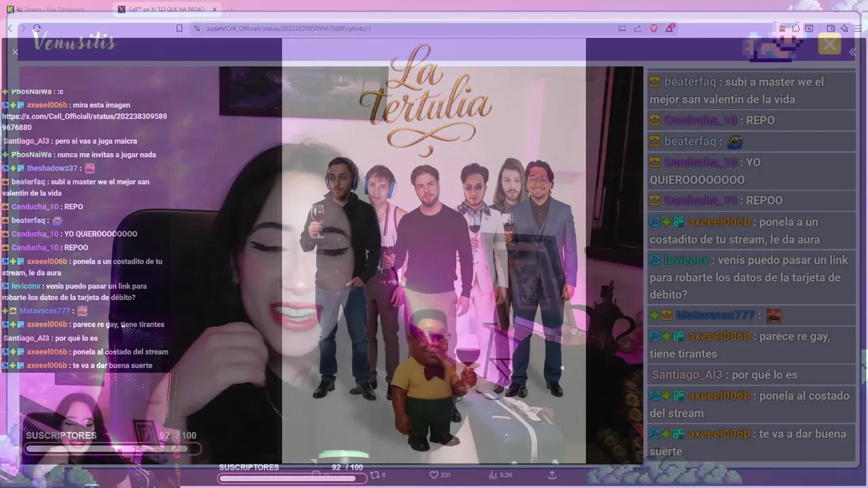Open the x.com Cell_Officiall link in chat

tap(84, 122)
